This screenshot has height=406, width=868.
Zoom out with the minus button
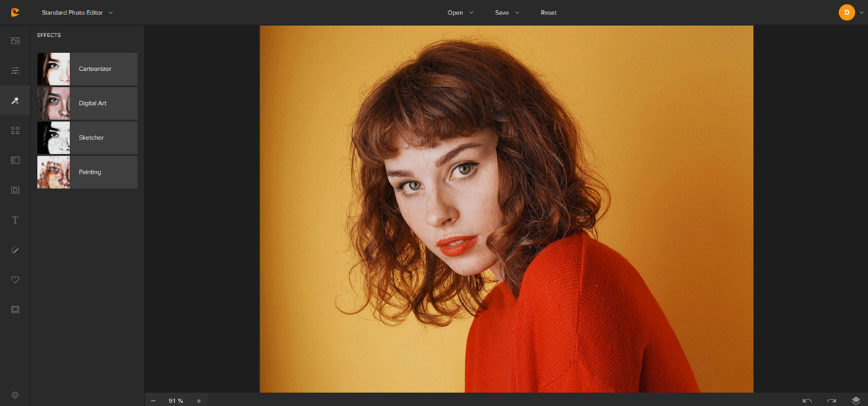(153, 400)
